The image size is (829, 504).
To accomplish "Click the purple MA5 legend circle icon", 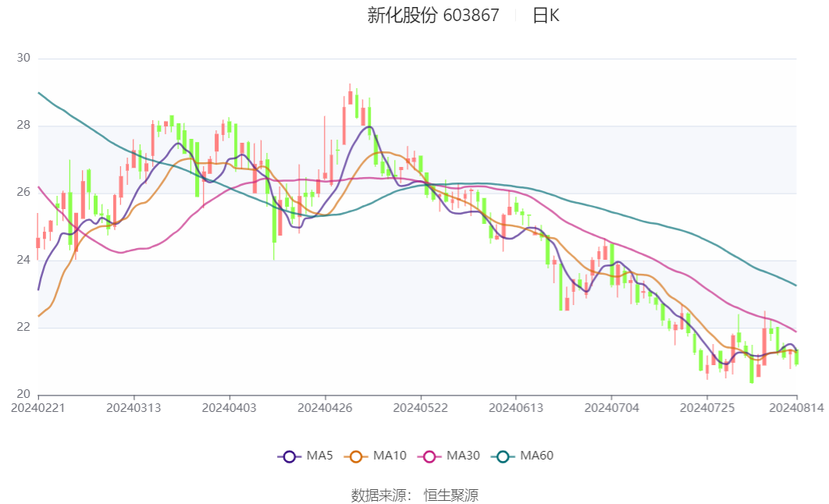I will (289, 456).
